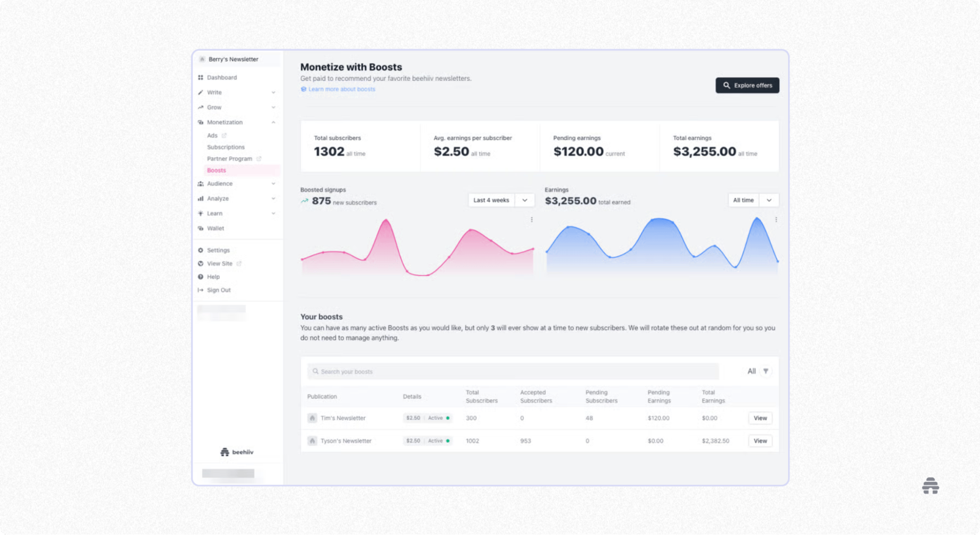Screen dimensions: 980x535
Task: Collapse the Monetization section
Action: tap(273, 122)
